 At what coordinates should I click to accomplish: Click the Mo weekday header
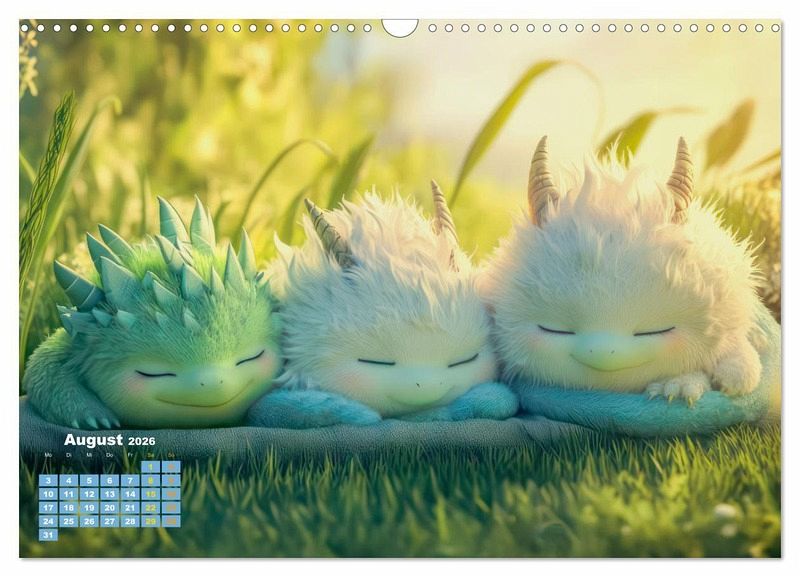click(47, 455)
